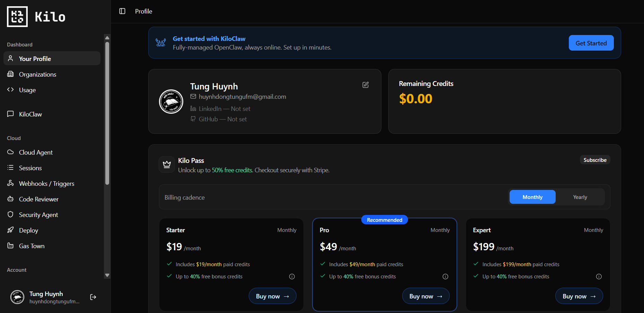Click the $199 /month Expert price

pos(493,247)
